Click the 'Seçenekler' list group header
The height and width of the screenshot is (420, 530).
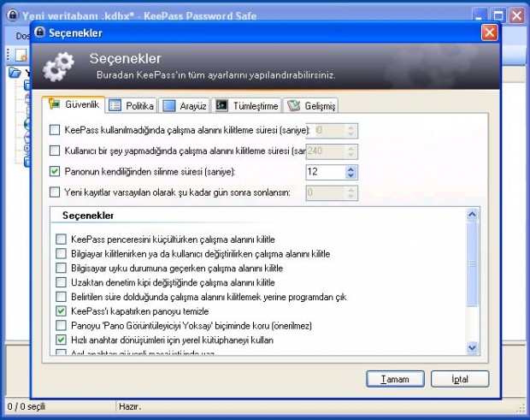(88, 216)
